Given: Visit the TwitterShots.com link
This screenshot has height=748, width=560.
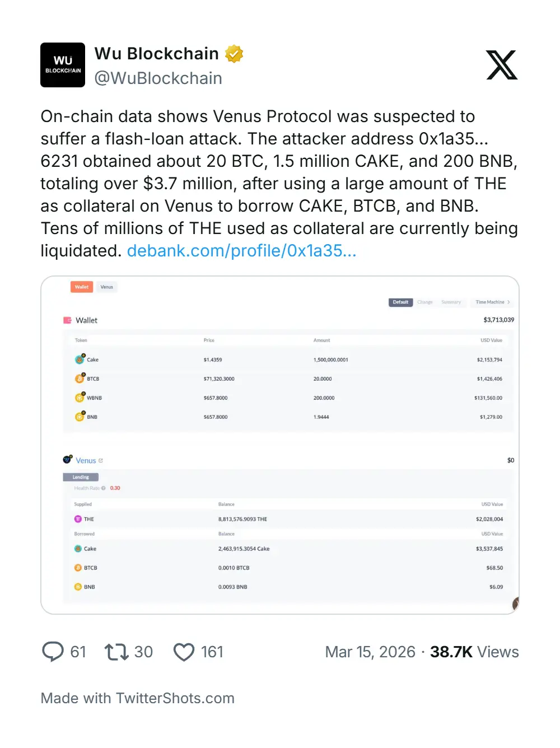Looking at the screenshot, I should click(174, 698).
